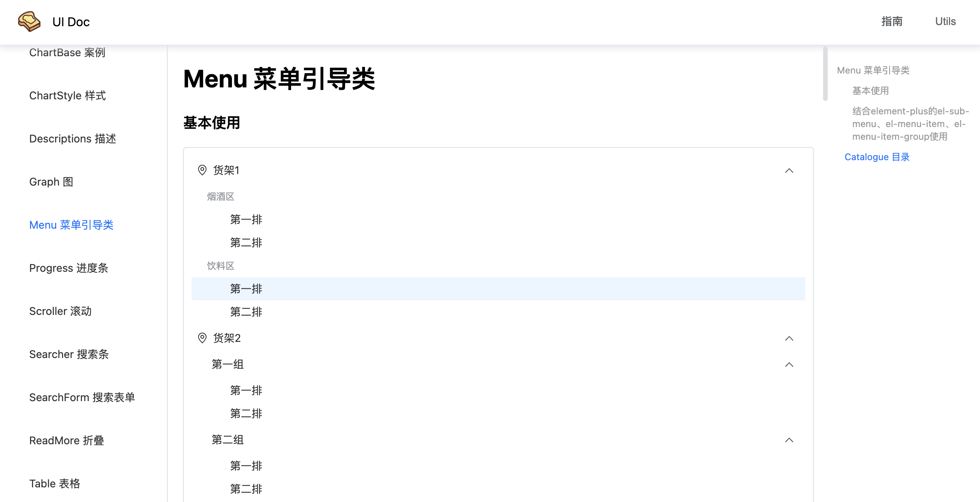Viewport: 980px width, 502px height.
Task: Toggle 烟酒区 第一排 menu item
Action: (x=246, y=219)
